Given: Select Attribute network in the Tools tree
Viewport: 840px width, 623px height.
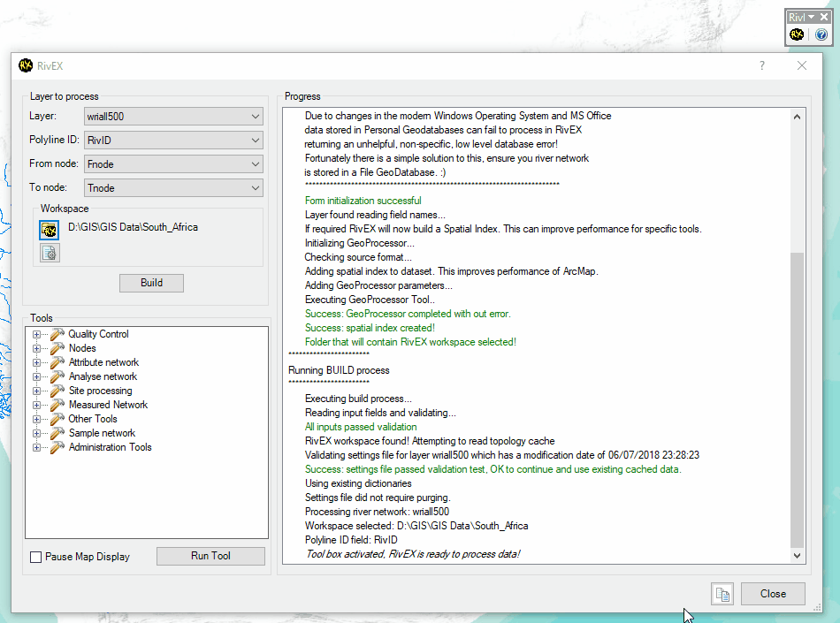Looking at the screenshot, I should coord(104,362).
